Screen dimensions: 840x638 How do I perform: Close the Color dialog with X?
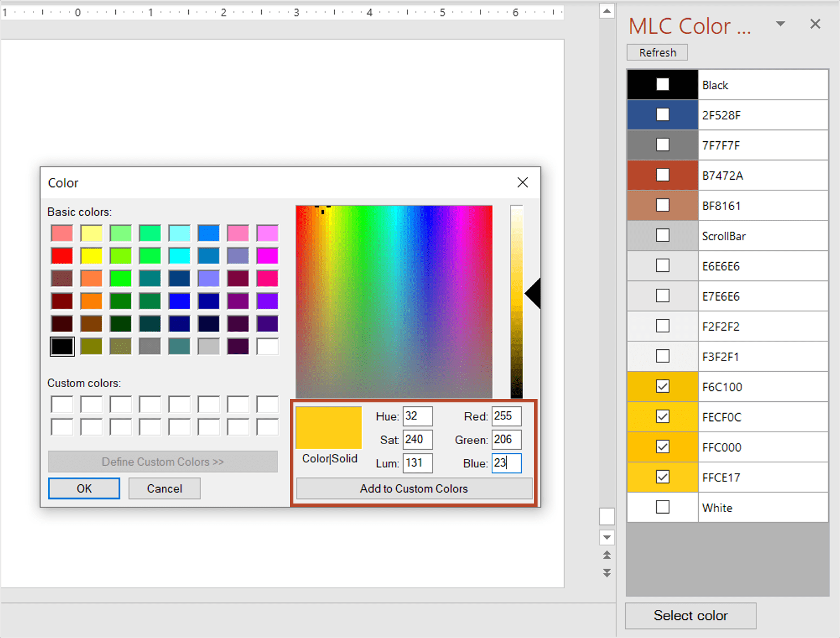(x=522, y=182)
